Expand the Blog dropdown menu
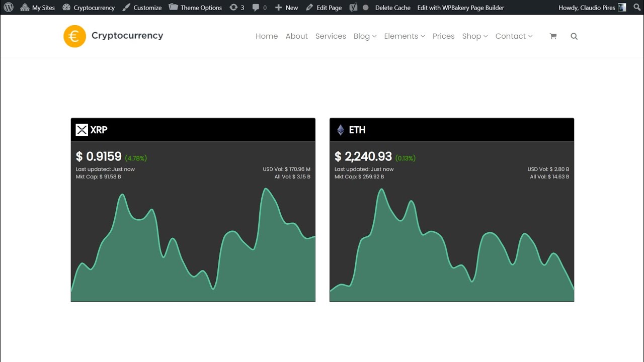Viewport: 644px width, 362px height. [x=365, y=36]
